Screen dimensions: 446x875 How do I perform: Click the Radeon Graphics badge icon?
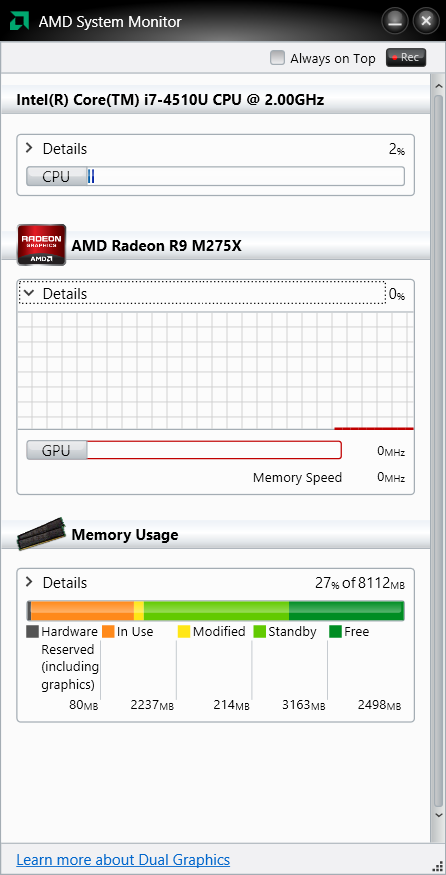pyautogui.click(x=42, y=244)
